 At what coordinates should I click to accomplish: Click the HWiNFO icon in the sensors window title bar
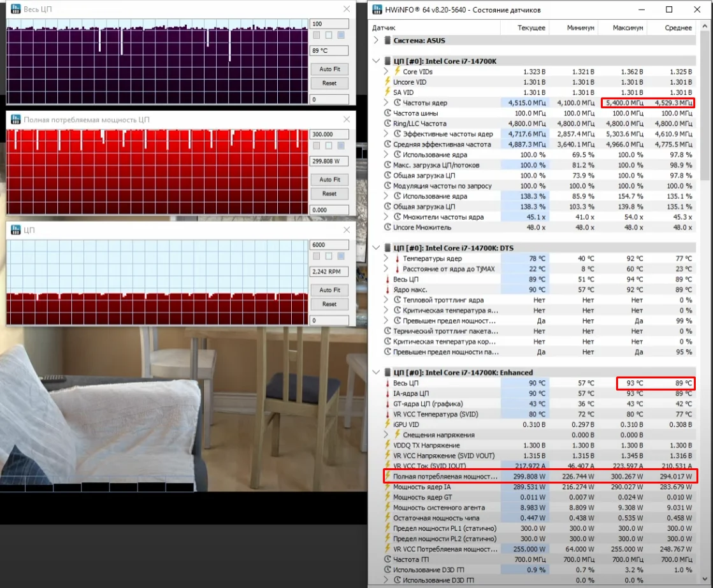tap(377, 10)
